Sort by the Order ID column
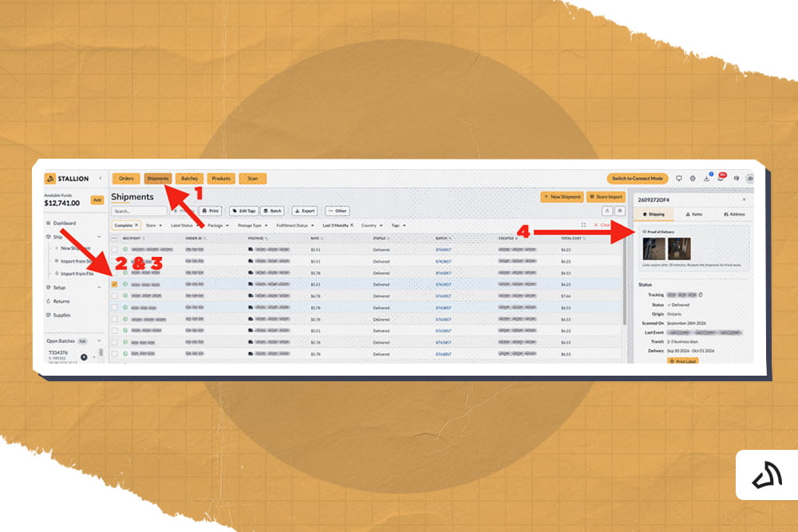This screenshot has height=532, width=798. pyautogui.click(x=196, y=238)
